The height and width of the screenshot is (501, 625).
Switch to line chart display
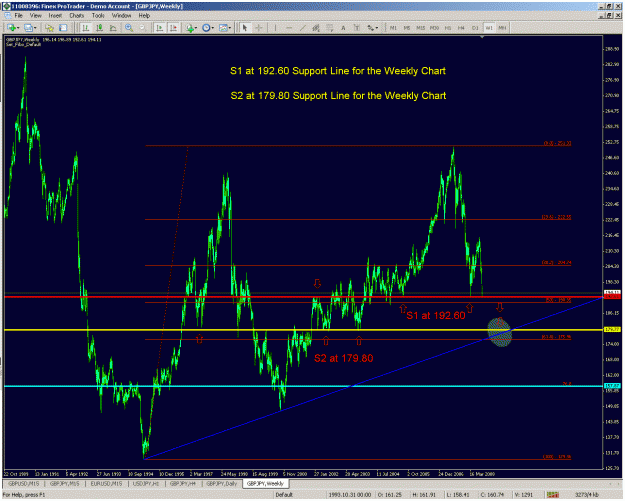pyautogui.click(x=113, y=28)
